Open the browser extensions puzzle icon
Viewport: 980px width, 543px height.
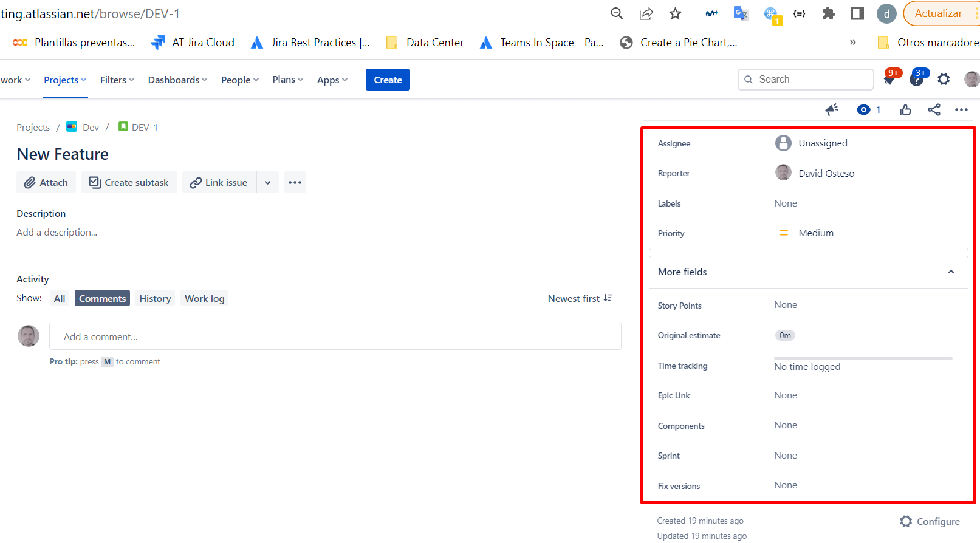(829, 13)
